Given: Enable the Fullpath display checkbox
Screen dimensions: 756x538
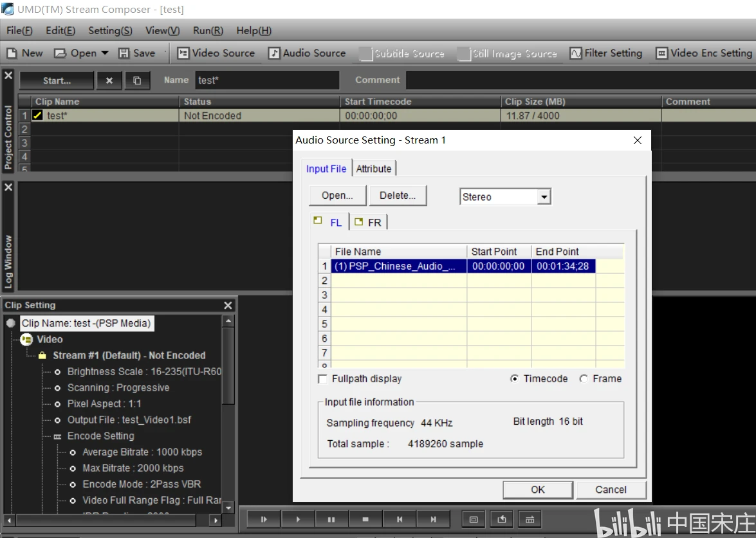Looking at the screenshot, I should tap(323, 379).
